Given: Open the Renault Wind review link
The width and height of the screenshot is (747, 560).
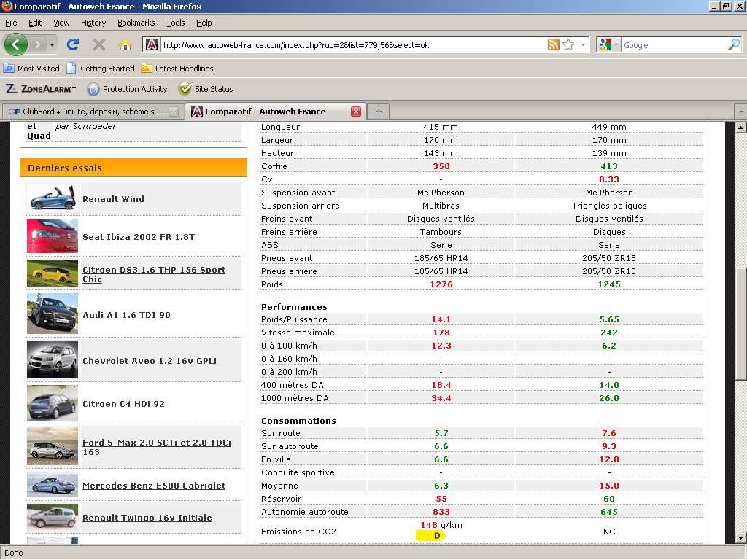Looking at the screenshot, I should (x=113, y=199).
